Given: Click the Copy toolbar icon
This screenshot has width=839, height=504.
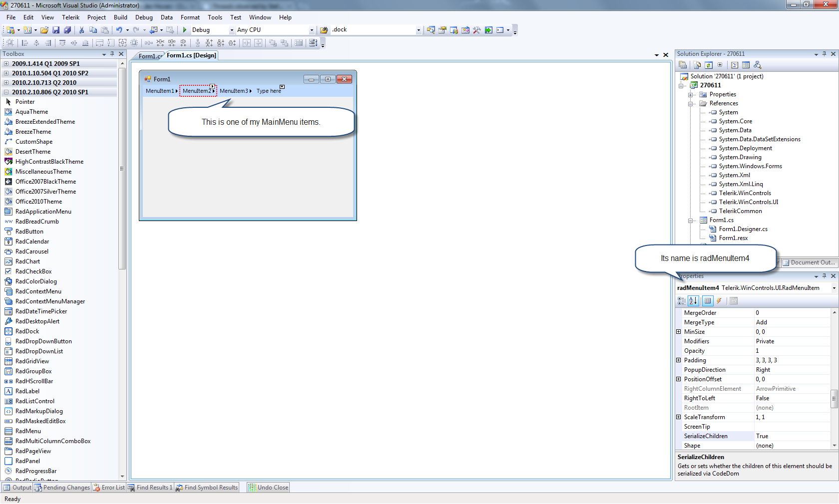Looking at the screenshot, I should point(93,30).
